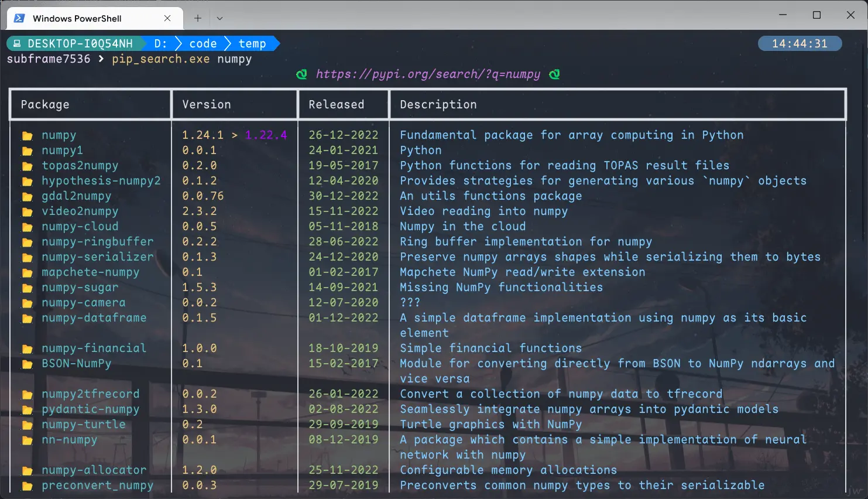This screenshot has height=499, width=868.
Task: Click the 'Numpy in the cloud' description
Action: [463, 227]
